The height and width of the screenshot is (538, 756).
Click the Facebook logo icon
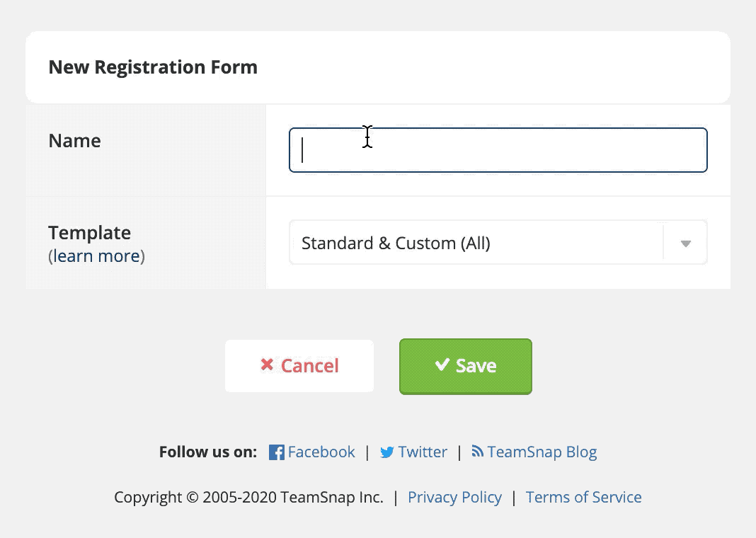[277, 452]
